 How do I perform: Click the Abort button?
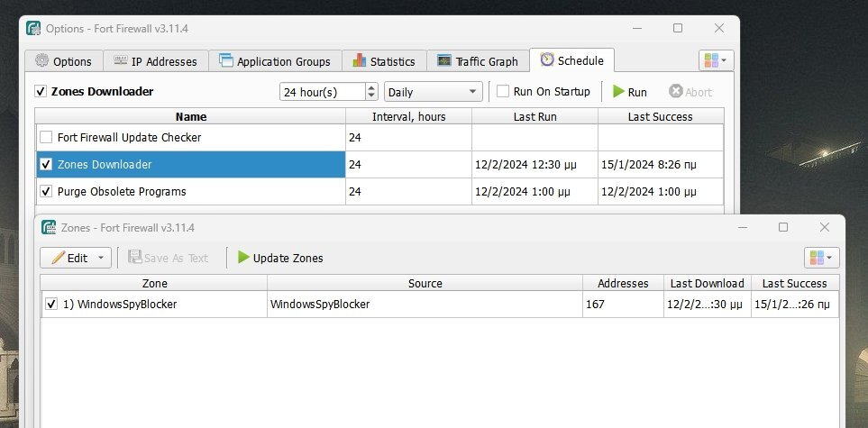coord(690,92)
